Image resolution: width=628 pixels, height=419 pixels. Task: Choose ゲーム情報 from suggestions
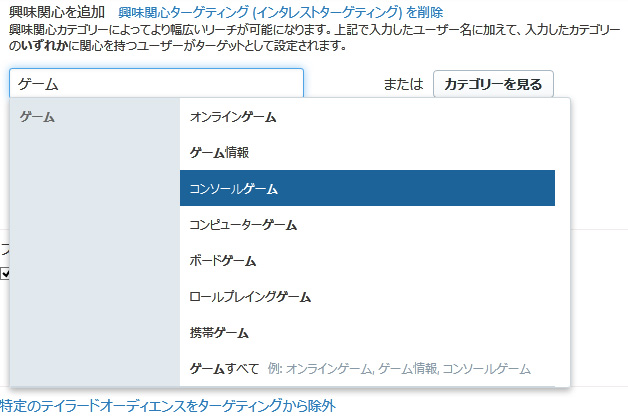coord(367,153)
